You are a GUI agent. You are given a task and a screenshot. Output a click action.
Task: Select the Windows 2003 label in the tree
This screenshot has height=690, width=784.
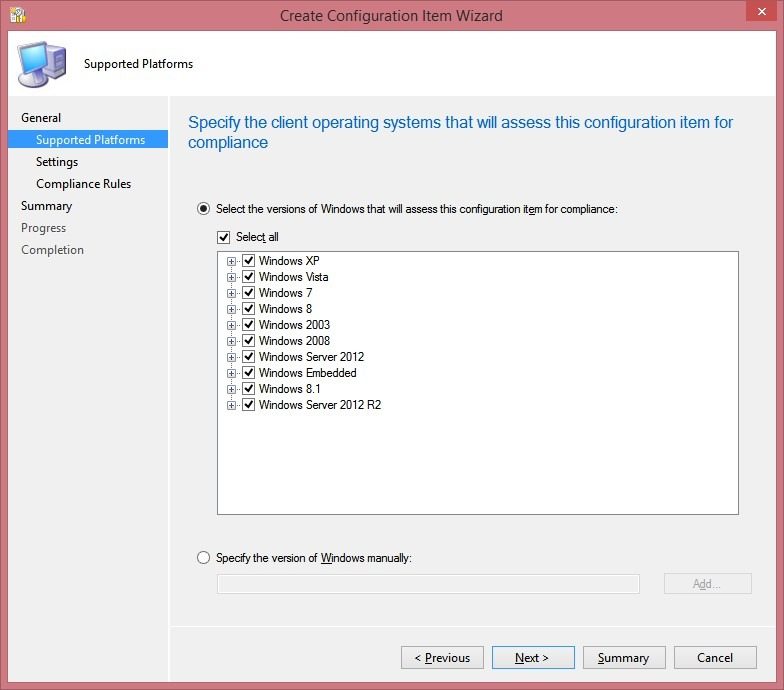(x=294, y=324)
